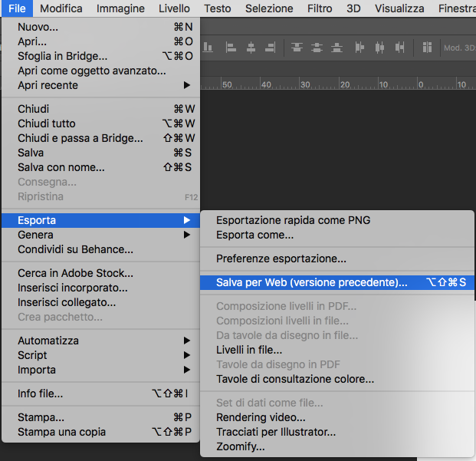The height and width of the screenshot is (461, 476).
Task: Choose Esporta come...
Action: pyautogui.click(x=337, y=235)
